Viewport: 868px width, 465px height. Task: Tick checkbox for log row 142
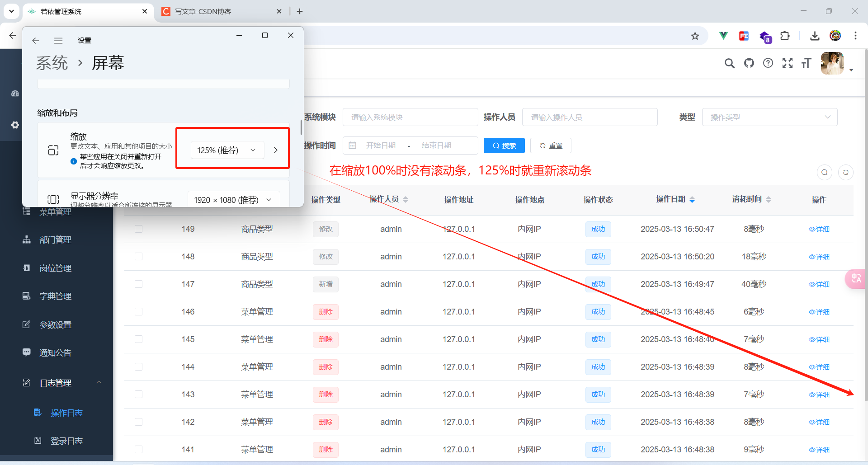click(139, 422)
